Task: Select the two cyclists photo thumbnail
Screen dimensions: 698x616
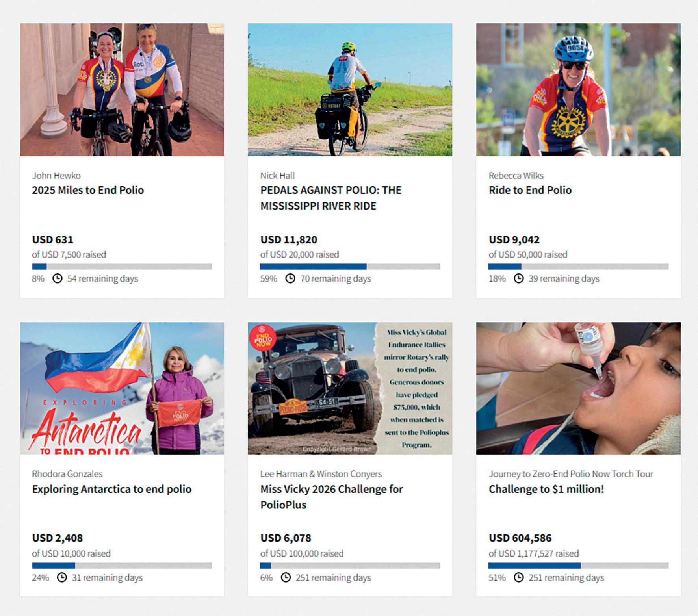Action: [x=122, y=90]
